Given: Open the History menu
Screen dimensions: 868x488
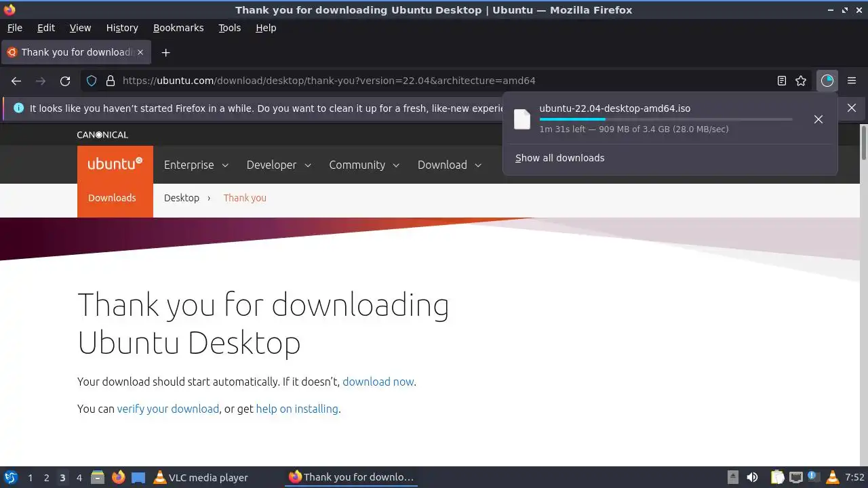Looking at the screenshot, I should coord(122,28).
